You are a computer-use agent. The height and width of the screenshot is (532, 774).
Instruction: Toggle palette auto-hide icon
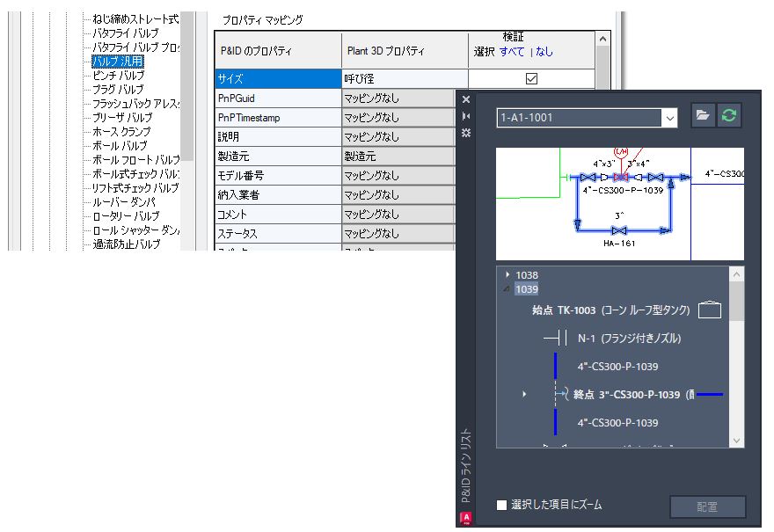click(x=466, y=116)
